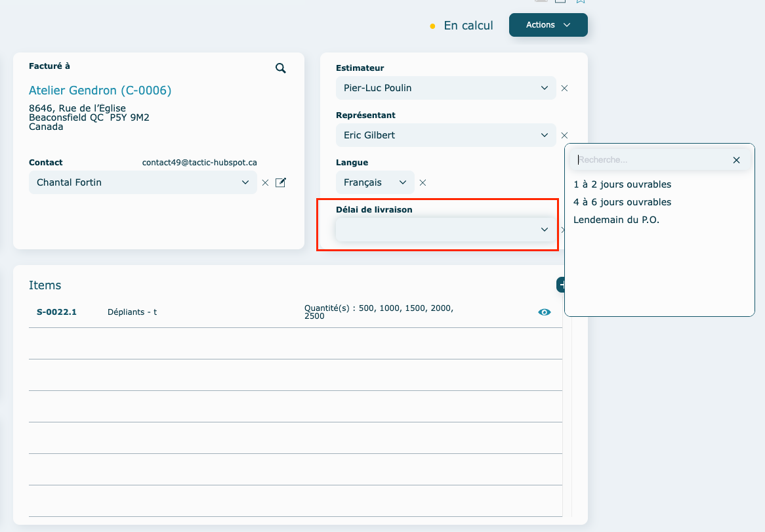The image size is (765, 532).
Task: Clear the Chantal Fortin contact selection
Action: tap(266, 183)
